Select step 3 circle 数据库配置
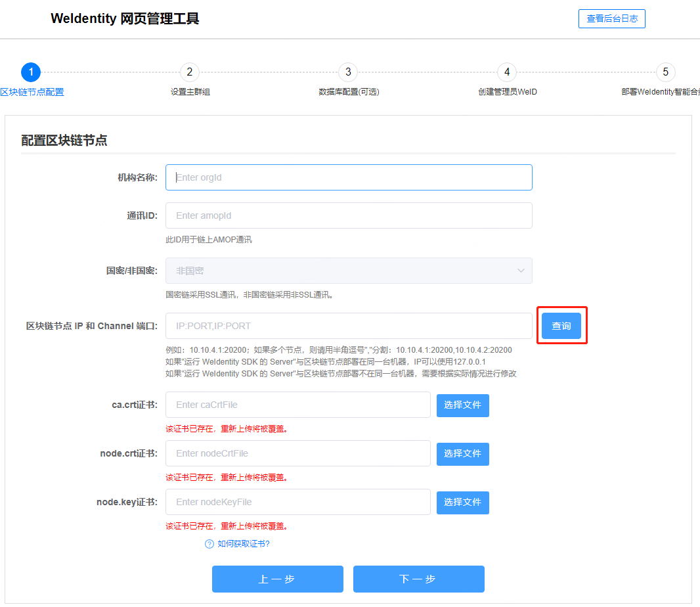The height and width of the screenshot is (607, 700). click(348, 72)
